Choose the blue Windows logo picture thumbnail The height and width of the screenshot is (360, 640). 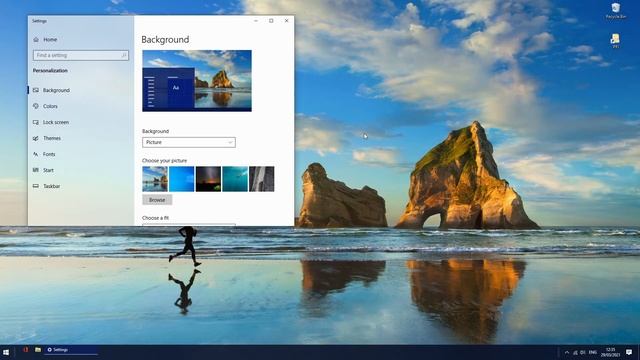[182, 179]
